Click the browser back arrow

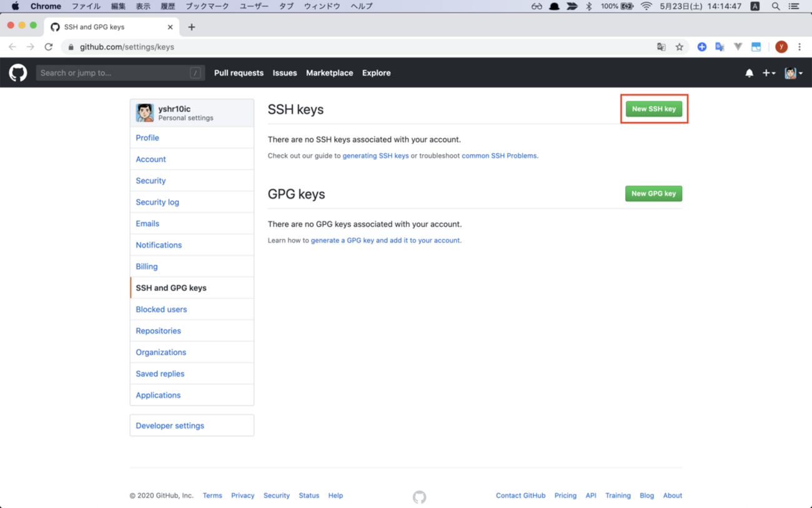pos(12,47)
